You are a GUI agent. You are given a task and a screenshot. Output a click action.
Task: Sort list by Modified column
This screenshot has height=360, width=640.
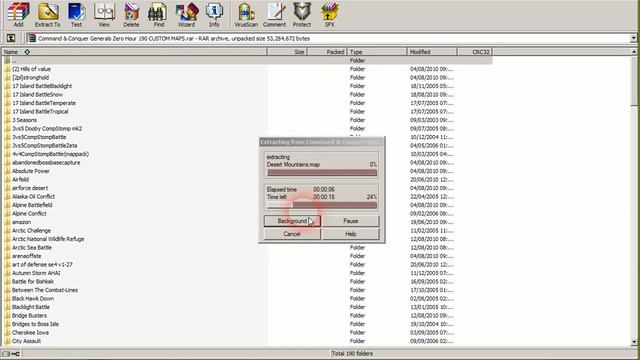(x=432, y=52)
